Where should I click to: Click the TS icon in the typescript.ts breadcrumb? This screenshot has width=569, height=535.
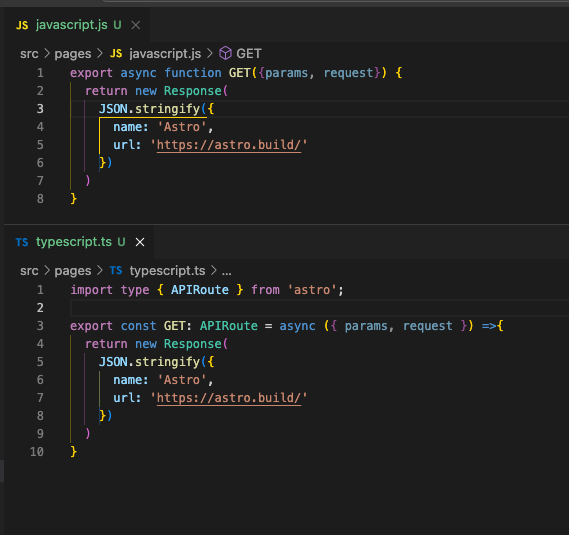[116, 270]
